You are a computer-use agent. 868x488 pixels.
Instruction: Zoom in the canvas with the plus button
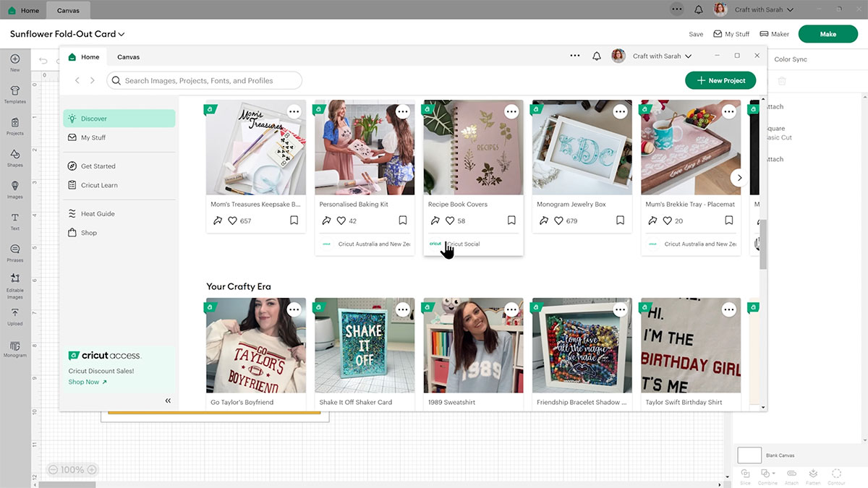91,470
